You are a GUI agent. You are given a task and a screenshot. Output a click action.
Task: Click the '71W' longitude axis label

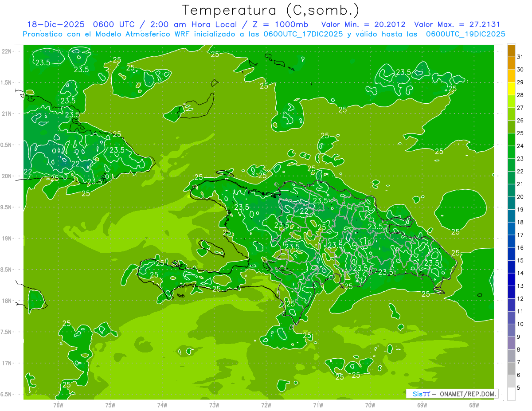click(x=318, y=405)
